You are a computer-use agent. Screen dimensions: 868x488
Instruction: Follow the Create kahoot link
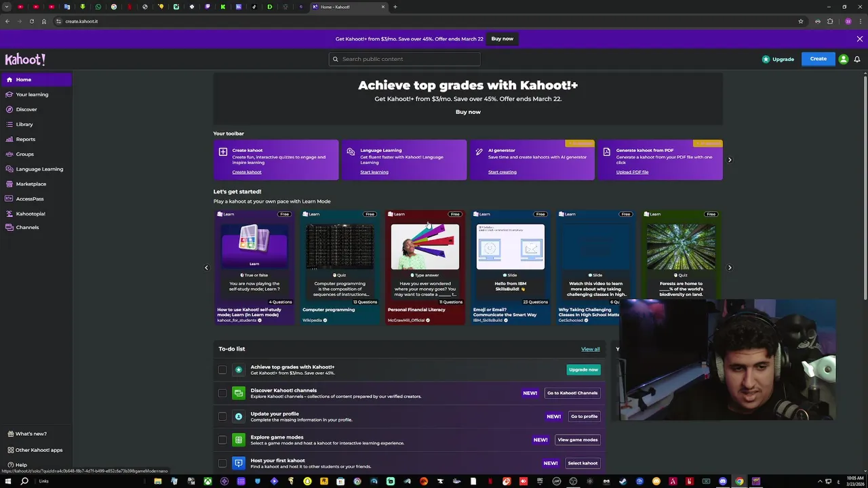click(x=247, y=172)
